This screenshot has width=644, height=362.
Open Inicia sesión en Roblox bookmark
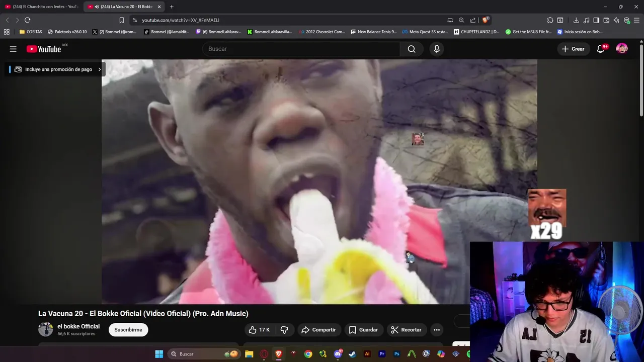tap(580, 32)
